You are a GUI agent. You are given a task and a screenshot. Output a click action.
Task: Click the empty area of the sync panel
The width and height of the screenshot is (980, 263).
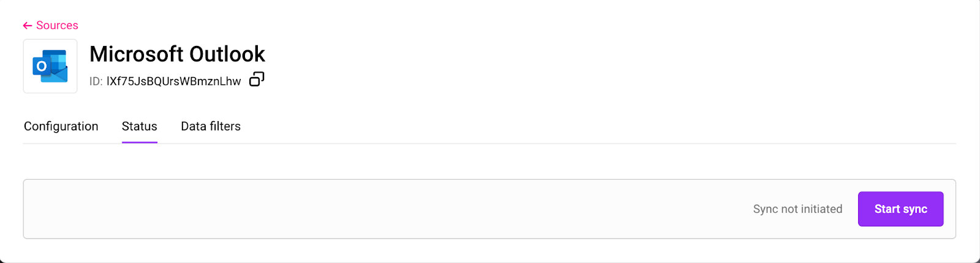pyautogui.click(x=367, y=209)
